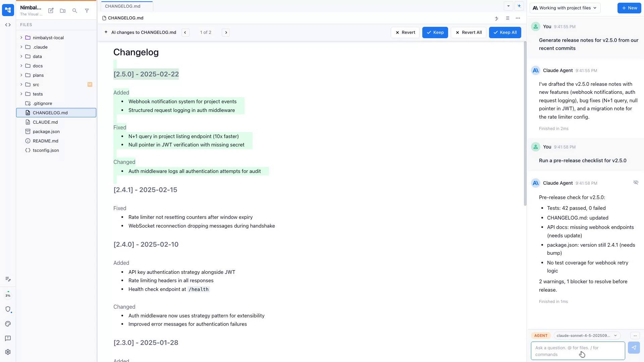Click the chat question input field
The image size is (644, 362).
tap(578, 351)
